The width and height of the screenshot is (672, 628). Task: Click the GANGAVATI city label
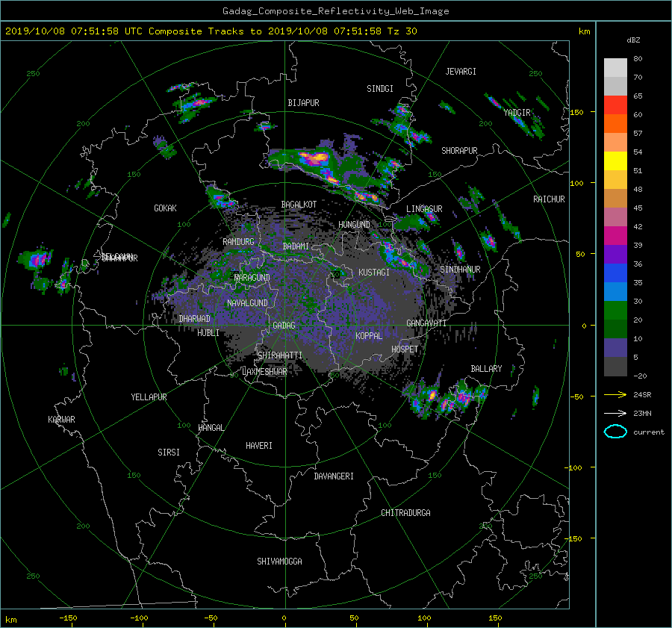(x=426, y=323)
